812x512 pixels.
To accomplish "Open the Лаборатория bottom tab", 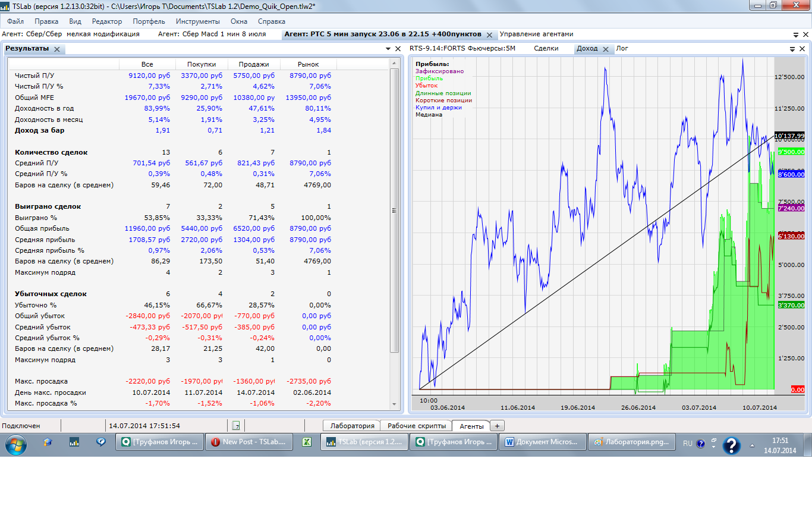I will tap(353, 426).
